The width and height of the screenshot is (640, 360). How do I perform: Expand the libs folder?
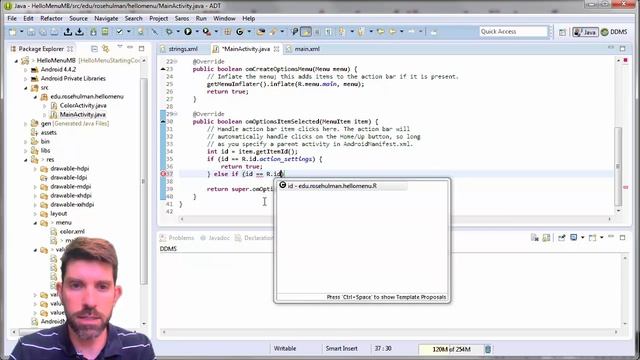(26, 151)
